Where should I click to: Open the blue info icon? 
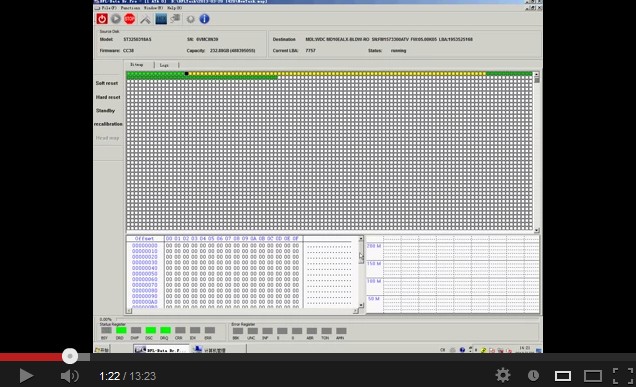click(x=204, y=19)
